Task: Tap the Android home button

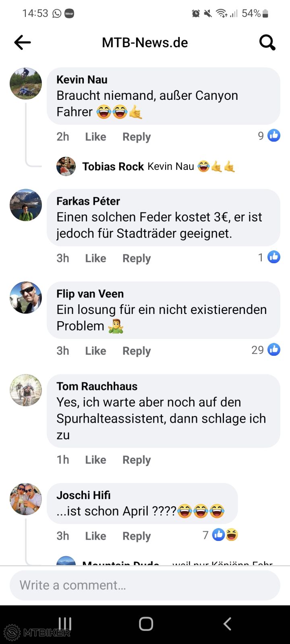Action: [146, 624]
